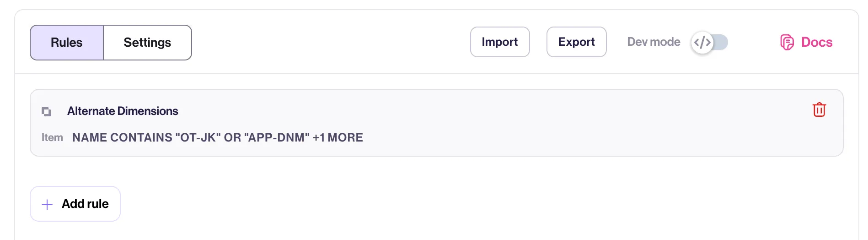Click the Alternate Dimensions rule title
This screenshot has height=240, width=868.
123,111
